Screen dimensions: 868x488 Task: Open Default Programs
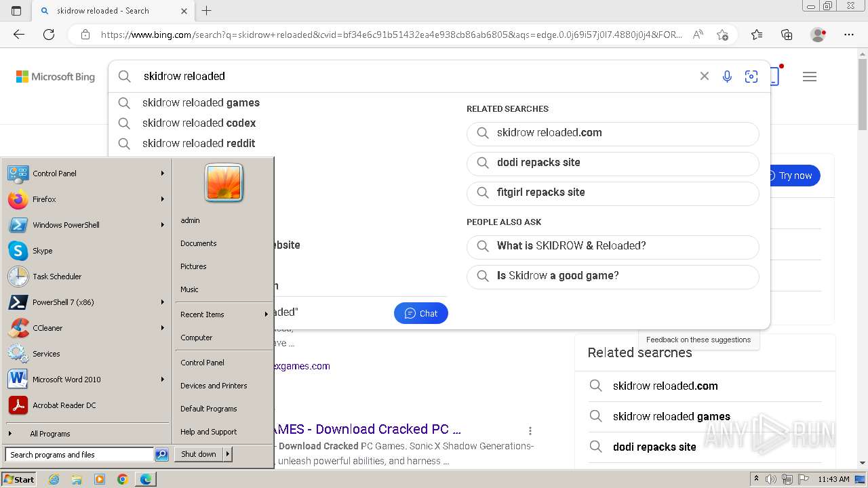pos(224,409)
